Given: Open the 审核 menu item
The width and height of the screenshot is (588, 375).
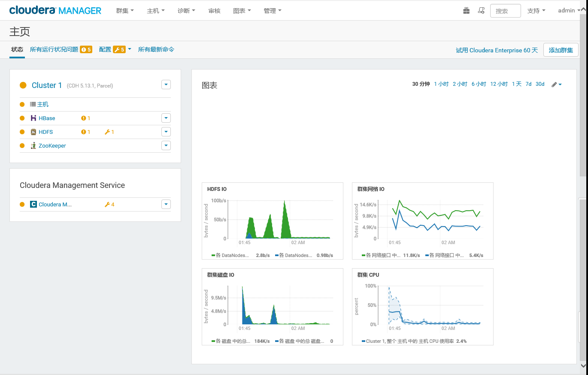Looking at the screenshot, I should tap(214, 11).
